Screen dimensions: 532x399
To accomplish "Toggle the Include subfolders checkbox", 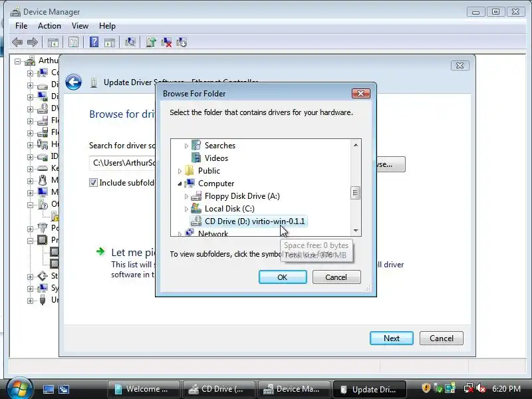I will [x=93, y=182].
